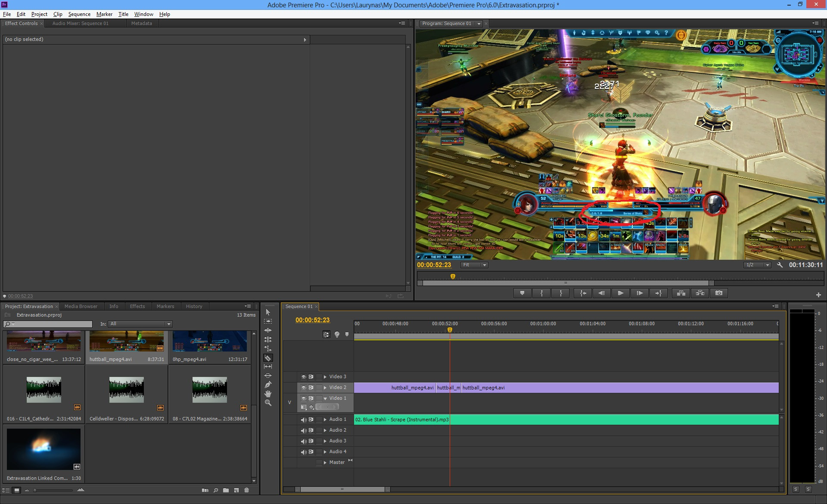Select the Razor tool
Image resolution: width=827 pixels, height=504 pixels.
pos(268,358)
